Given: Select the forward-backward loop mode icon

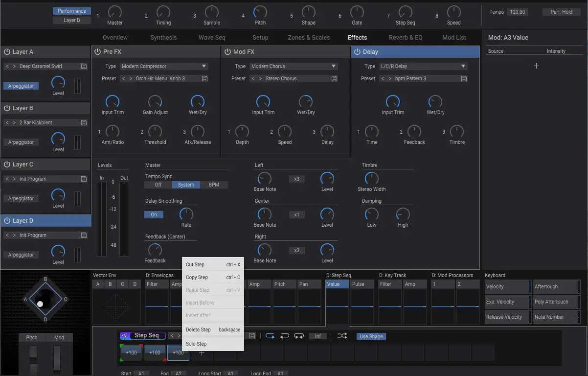Looking at the screenshot, I should (x=299, y=336).
